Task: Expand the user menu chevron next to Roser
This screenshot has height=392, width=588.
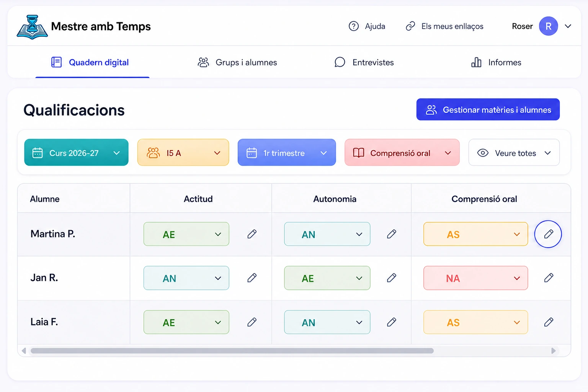Action: pos(568,26)
